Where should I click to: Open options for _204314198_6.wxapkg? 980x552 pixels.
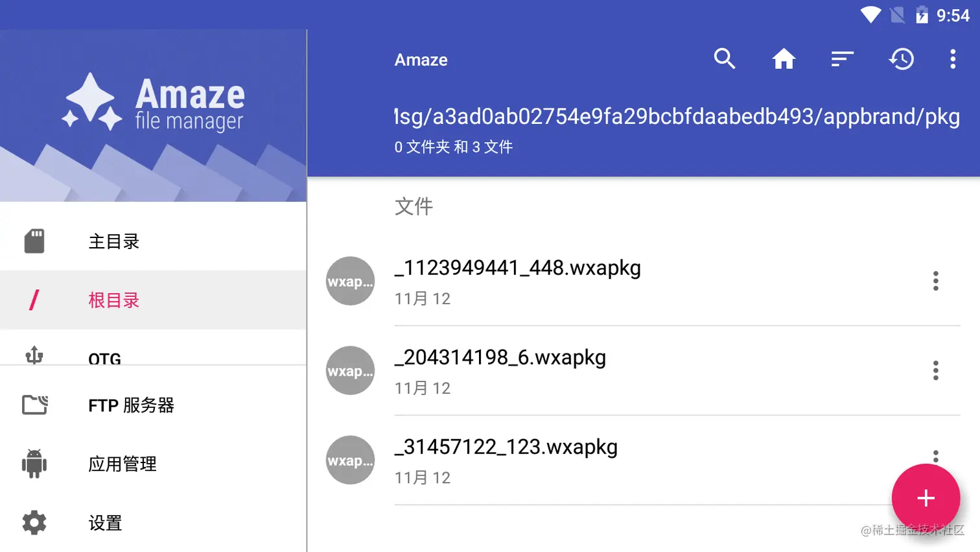[936, 370]
